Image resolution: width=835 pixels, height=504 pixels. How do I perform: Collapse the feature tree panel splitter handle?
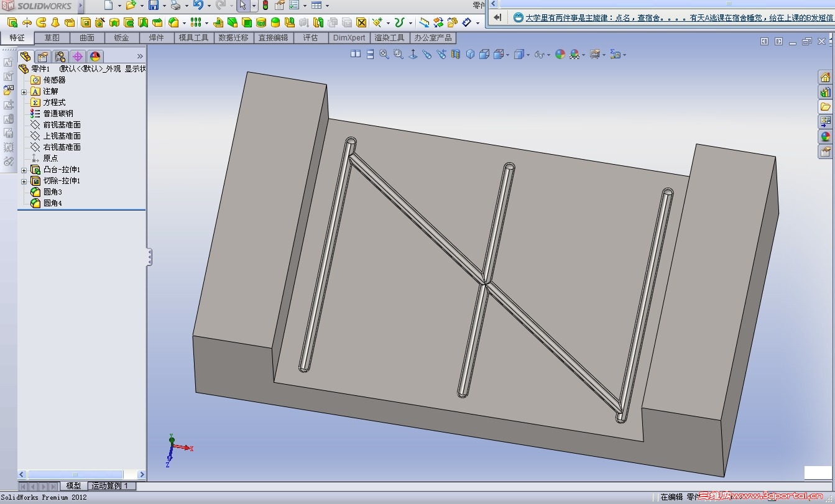coord(149,257)
